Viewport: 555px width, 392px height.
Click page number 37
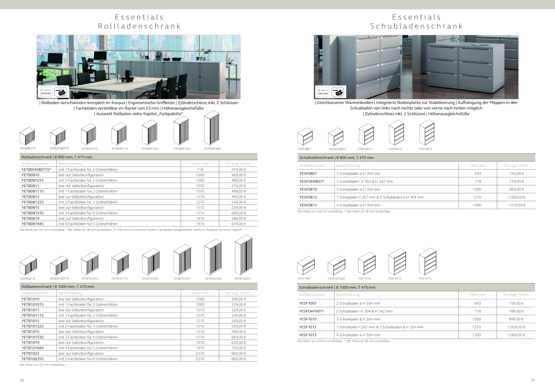(x=533, y=380)
